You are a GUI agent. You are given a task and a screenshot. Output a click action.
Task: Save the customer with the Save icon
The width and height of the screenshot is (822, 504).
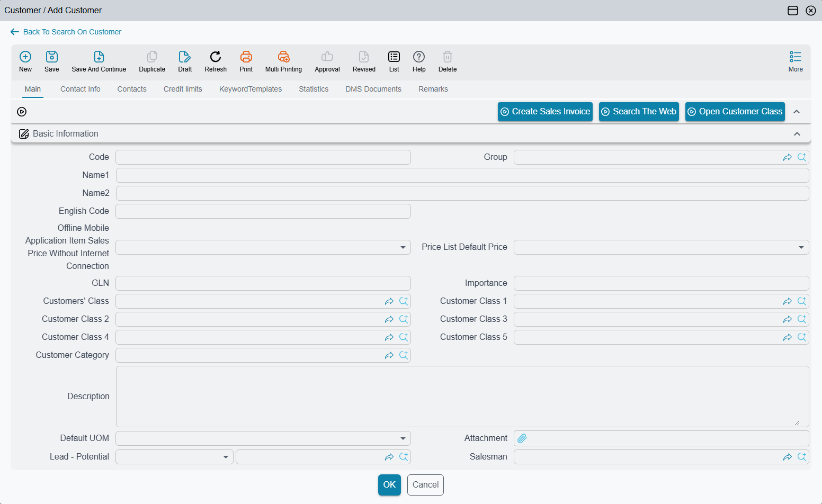click(52, 57)
